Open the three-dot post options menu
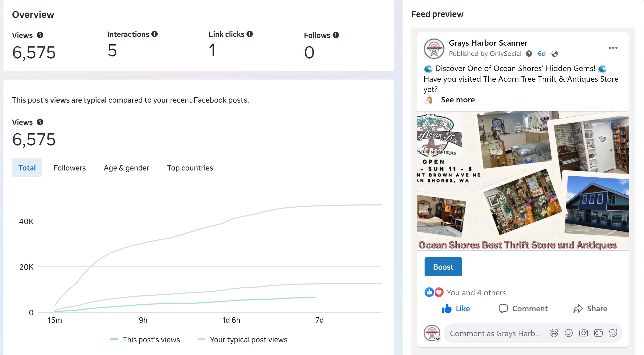 pos(613,48)
